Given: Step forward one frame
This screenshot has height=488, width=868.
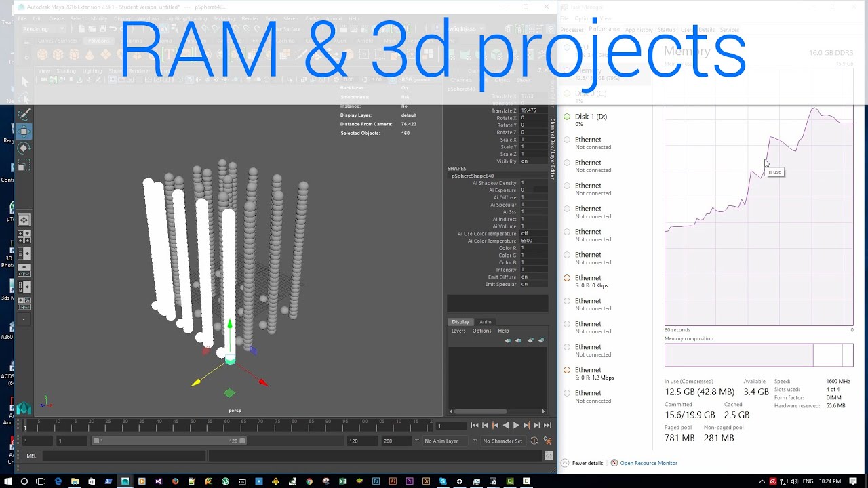Looking at the screenshot, I should tap(537, 425).
